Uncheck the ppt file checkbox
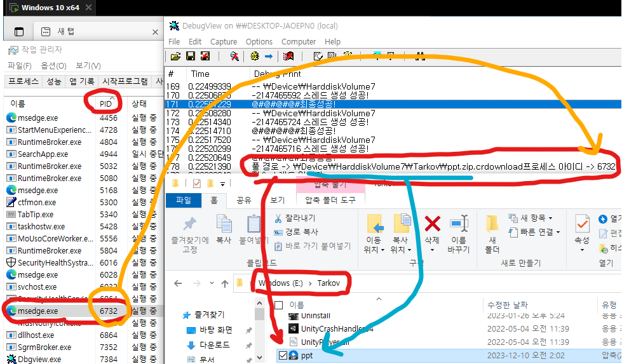The height and width of the screenshot is (364, 622). pos(283,355)
